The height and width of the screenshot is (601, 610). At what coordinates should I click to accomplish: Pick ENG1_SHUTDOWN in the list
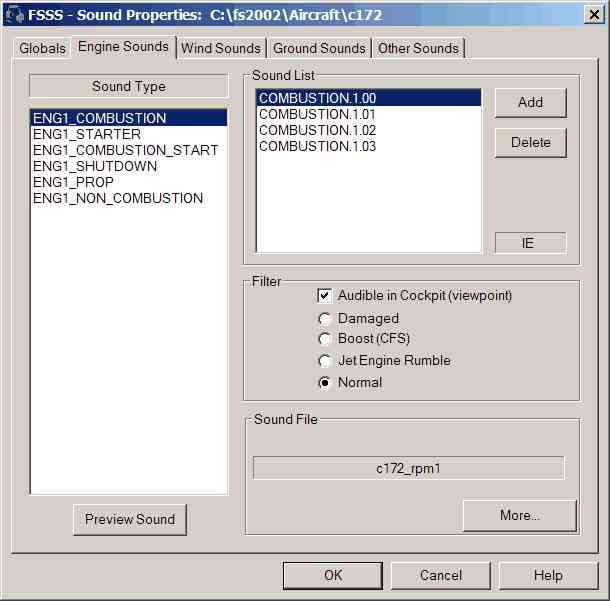pos(128,166)
